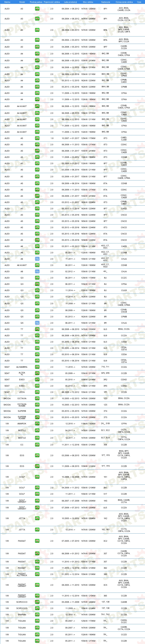Click the Moc silnika column header
The width and height of the screenshot is (145, 644).
point(88,2)
